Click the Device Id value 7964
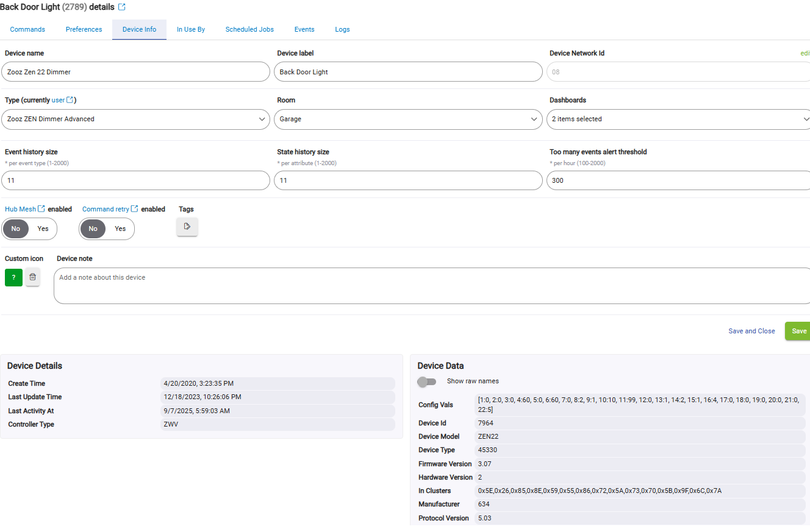Viewport: 810px width, 532px height. (640, 423)
